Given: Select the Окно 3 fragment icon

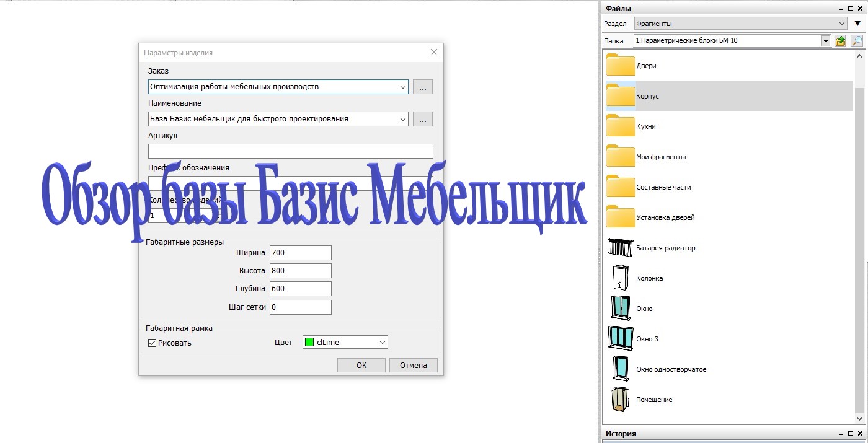Looking at the screenshot, I should [621, 339].
